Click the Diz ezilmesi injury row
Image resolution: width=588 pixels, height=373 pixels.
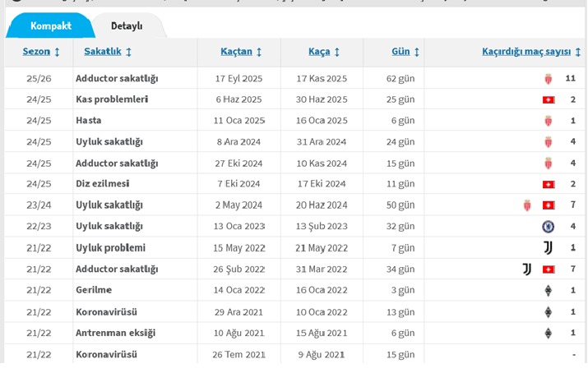pyautogui.click(x=103, y=184)
